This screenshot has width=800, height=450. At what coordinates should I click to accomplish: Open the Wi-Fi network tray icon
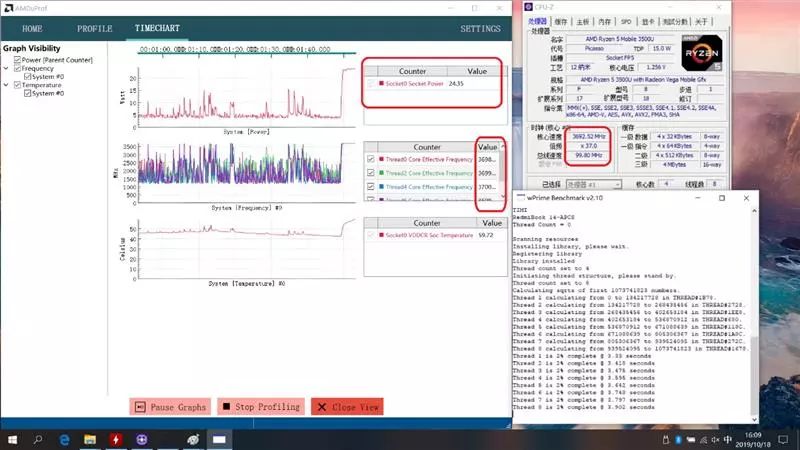[x=704, y=440]
